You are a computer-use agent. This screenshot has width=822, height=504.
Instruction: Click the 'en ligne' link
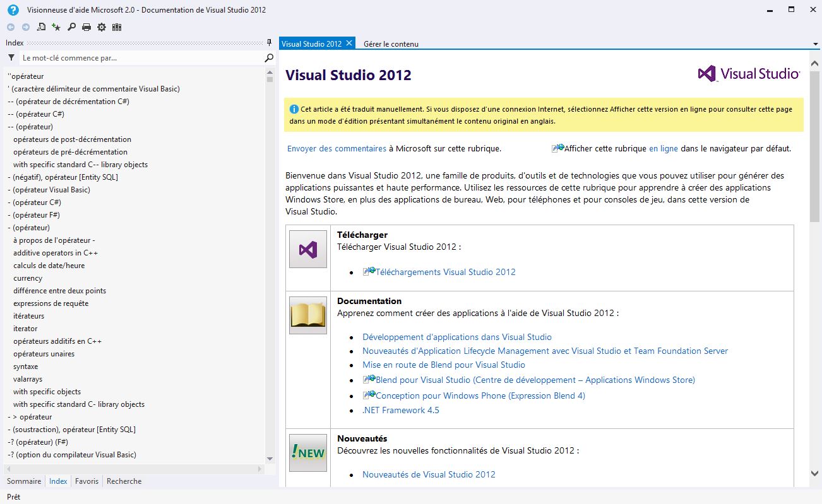tap(664, 149)
